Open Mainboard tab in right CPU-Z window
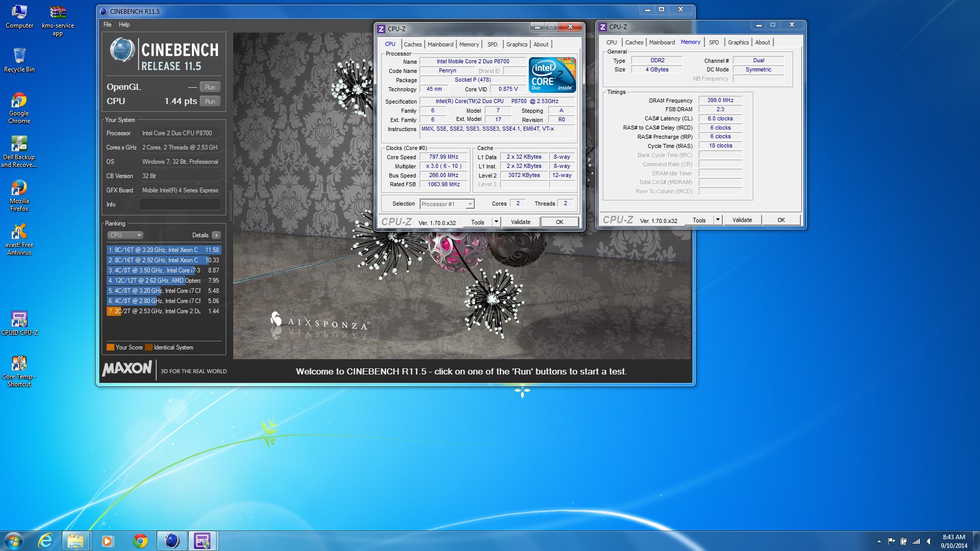980x551 pixels. coord(661,42)
